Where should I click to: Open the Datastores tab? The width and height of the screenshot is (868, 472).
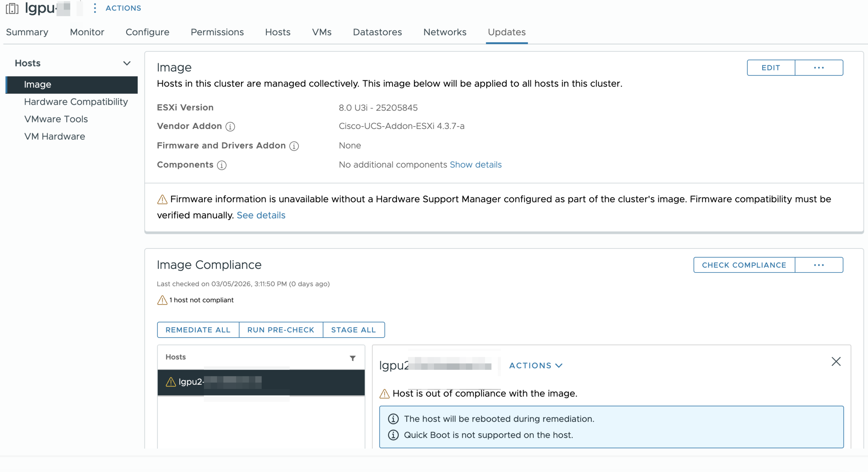pyautogui.click(x=377, y=32)
